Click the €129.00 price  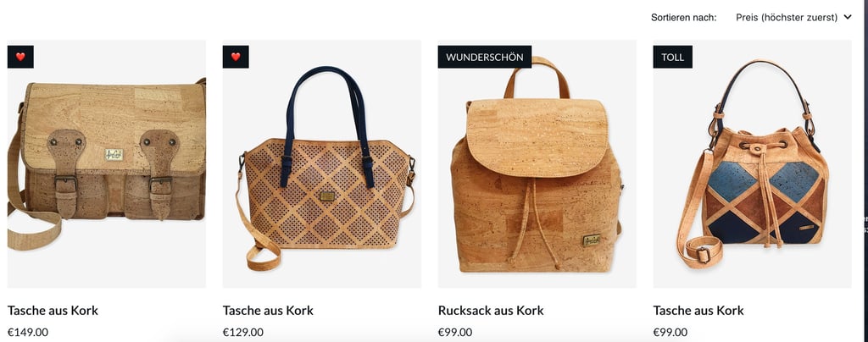(243, 332)
